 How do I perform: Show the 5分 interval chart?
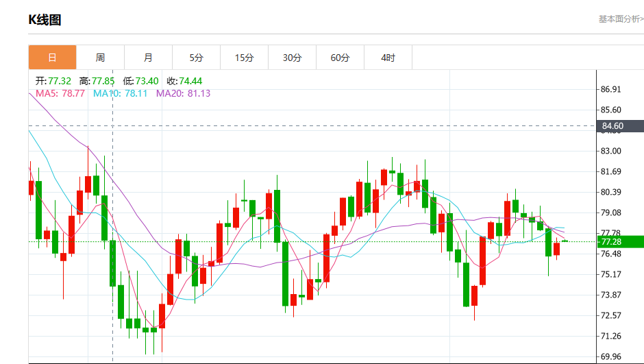tap(196, 58)
